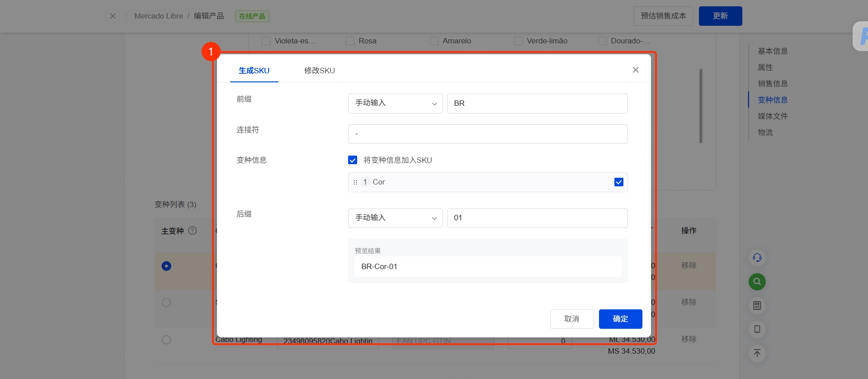This screenshot has width=868, height=379.
Task: Click the prefix text field containing BR
Action: coord(537,104)
